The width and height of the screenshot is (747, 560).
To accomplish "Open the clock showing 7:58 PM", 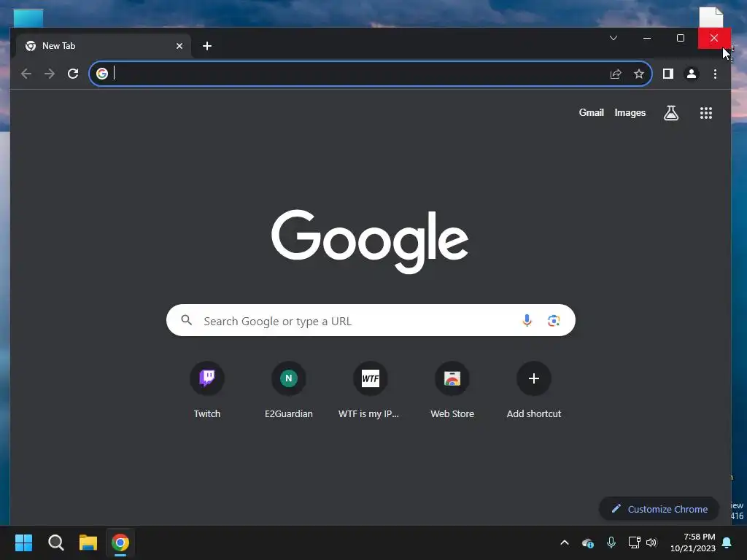I will (693, 542).
